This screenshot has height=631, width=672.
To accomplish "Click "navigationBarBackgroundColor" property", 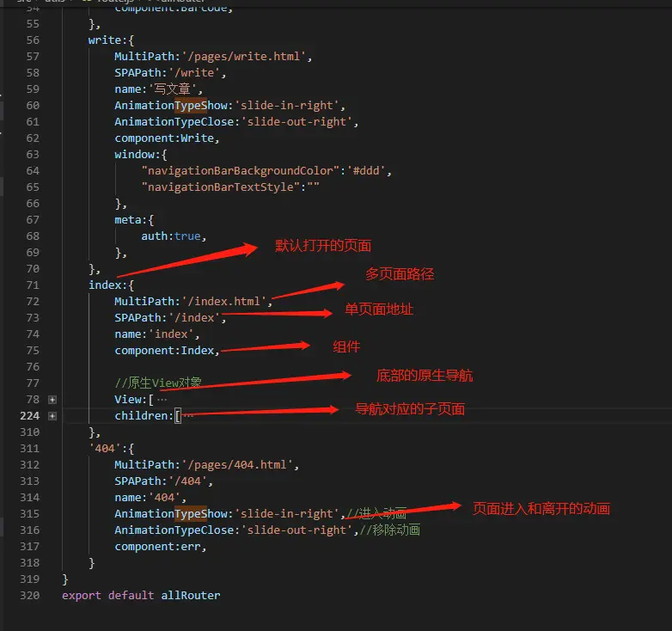I will tap(241, 170).
